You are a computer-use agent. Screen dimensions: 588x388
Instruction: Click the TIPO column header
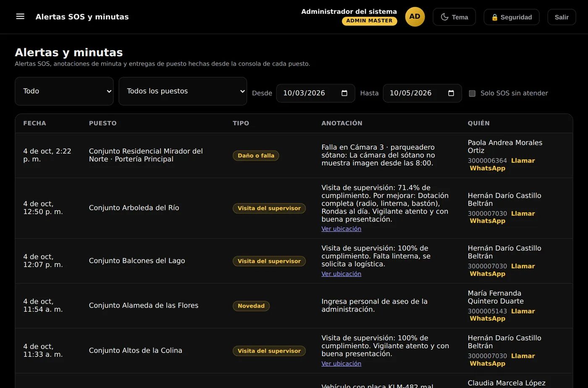coord(241,123)
